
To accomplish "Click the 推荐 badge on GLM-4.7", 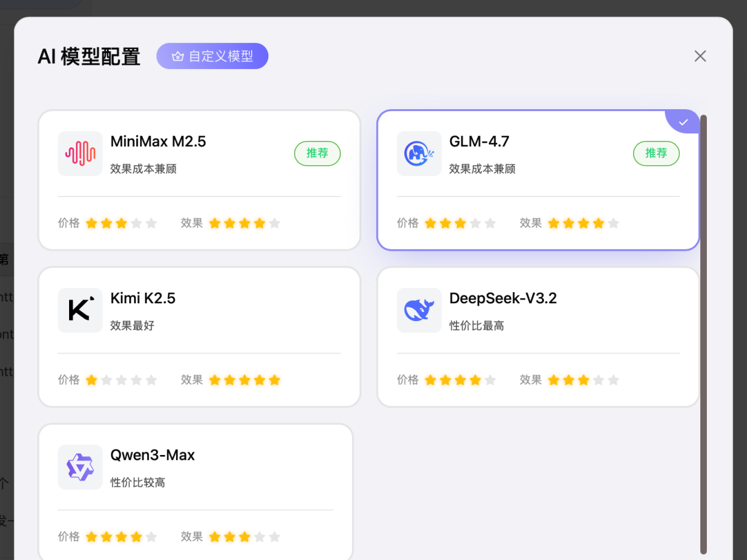I will click(656, 153).
